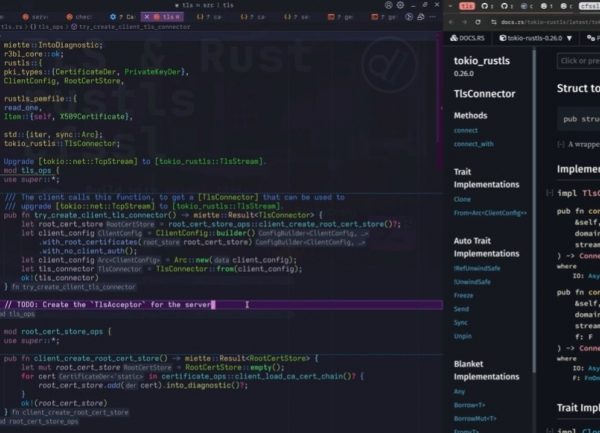Open the connect_with method link
This screenshot has width=600, height=433.
click(x=473, y=144)
